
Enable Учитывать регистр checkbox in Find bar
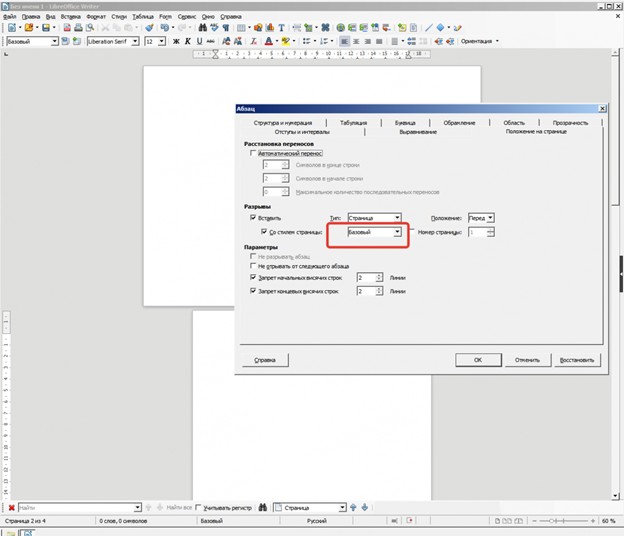[198, 508]
